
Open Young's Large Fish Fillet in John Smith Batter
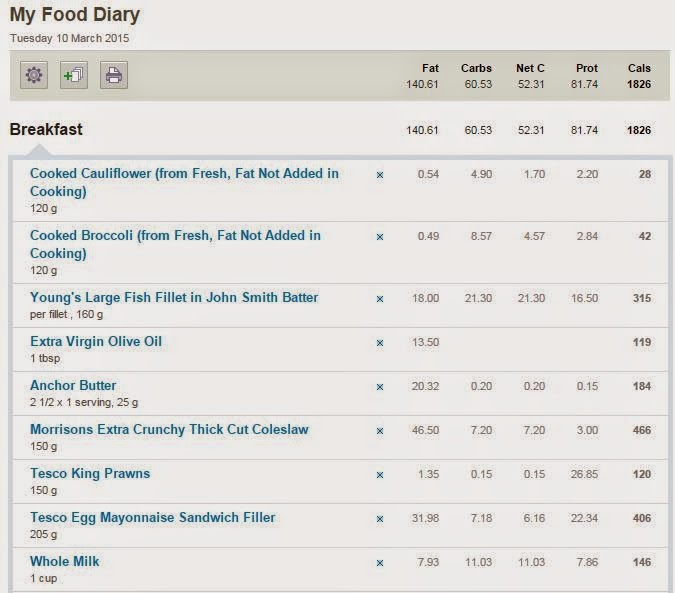tap(174, 297)
